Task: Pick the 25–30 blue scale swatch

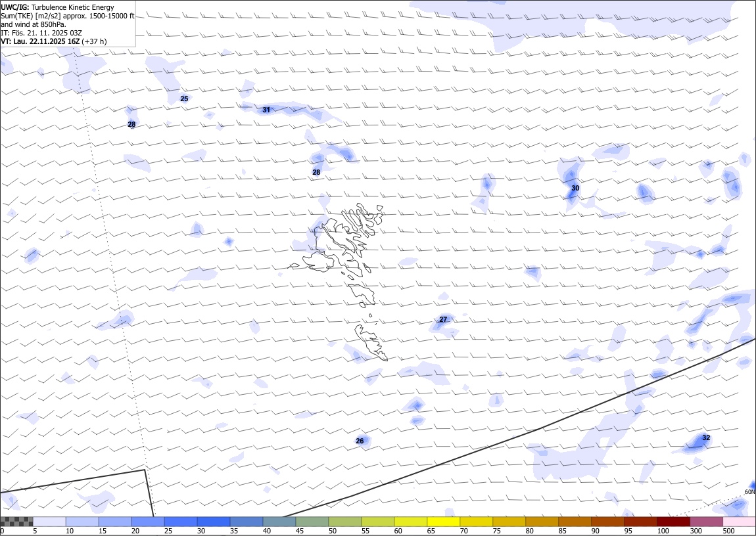Action: coord(181,522)
